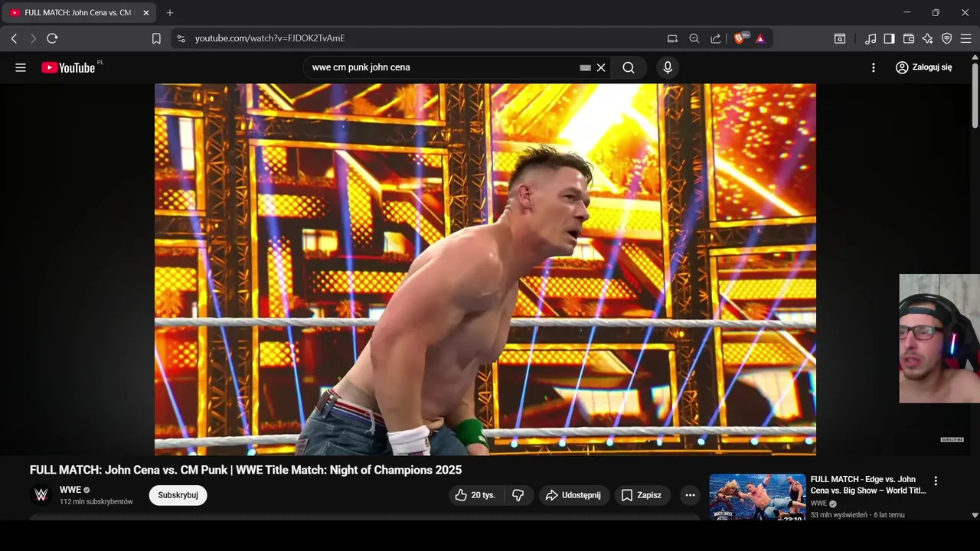Like the video (20 tys.)
The height and width of the screenshot is (551, 980).
(x=475, y=495)
